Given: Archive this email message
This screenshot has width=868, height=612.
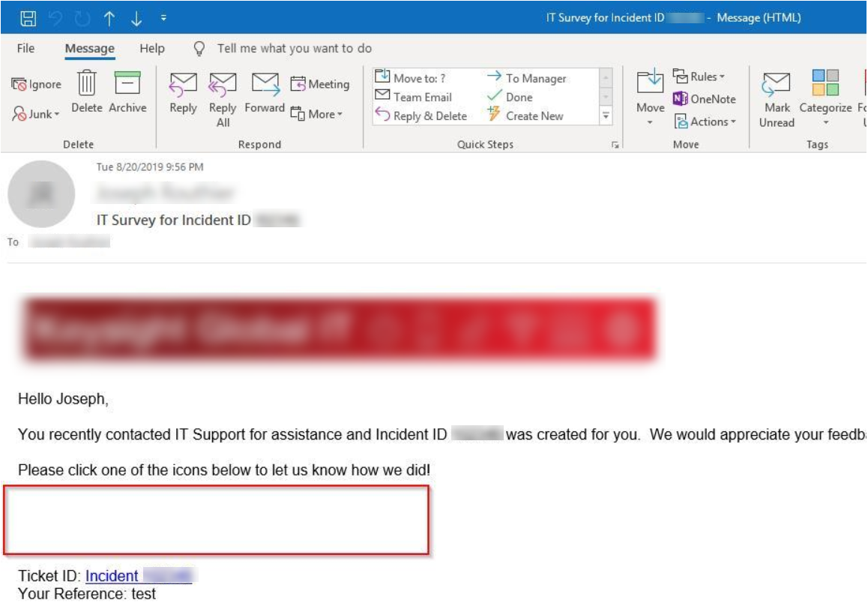Looking at the screenshot, I should click(127, 90).
